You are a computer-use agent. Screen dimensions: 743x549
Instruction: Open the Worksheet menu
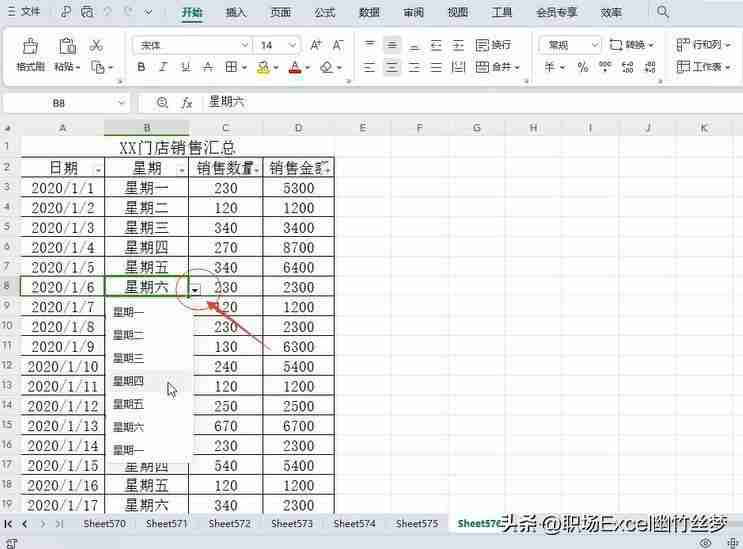703,67
